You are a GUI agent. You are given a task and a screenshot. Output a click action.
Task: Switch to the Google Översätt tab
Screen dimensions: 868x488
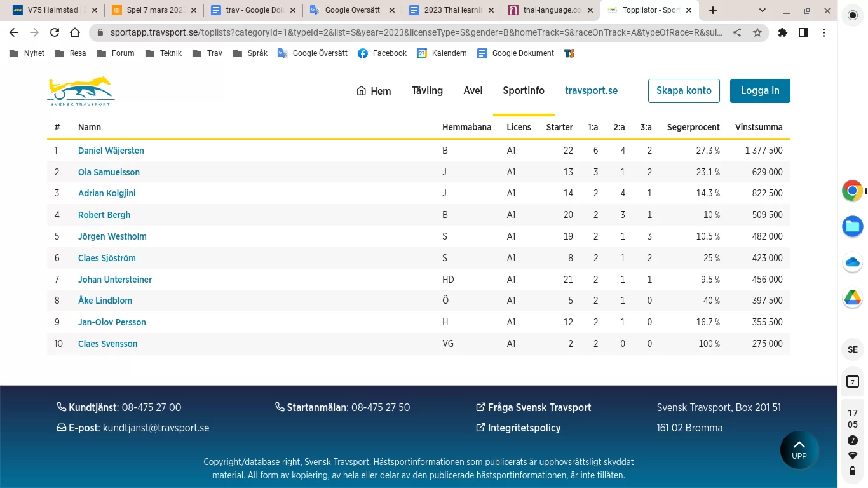click(351, 10)
